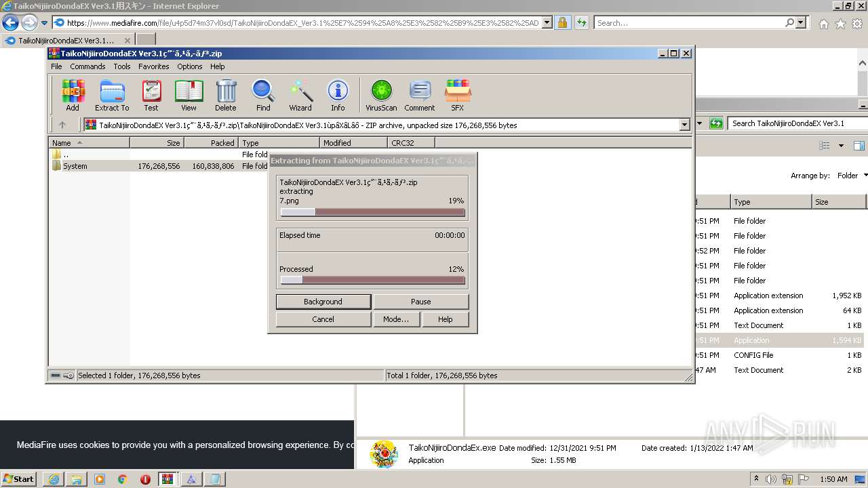This screenshot has width=868, height=488.
Task: Open the Internet Explorer recent pages dropdown
Action: 44,23
